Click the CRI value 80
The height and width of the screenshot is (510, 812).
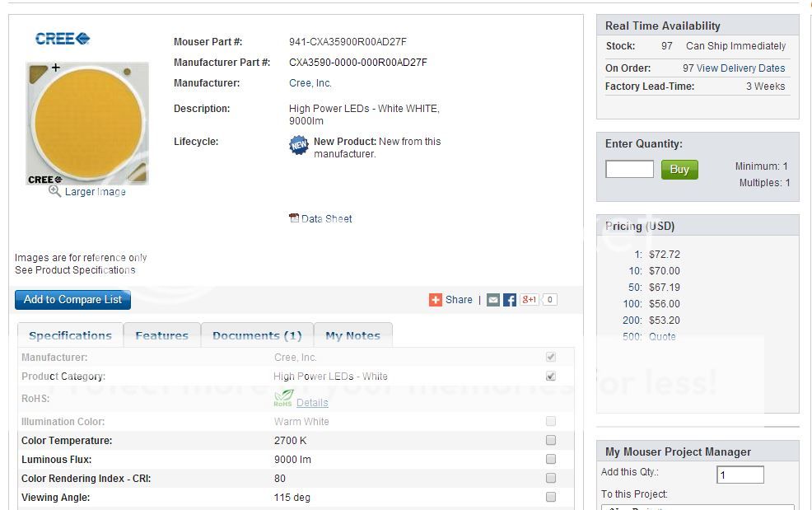[280, 479]
